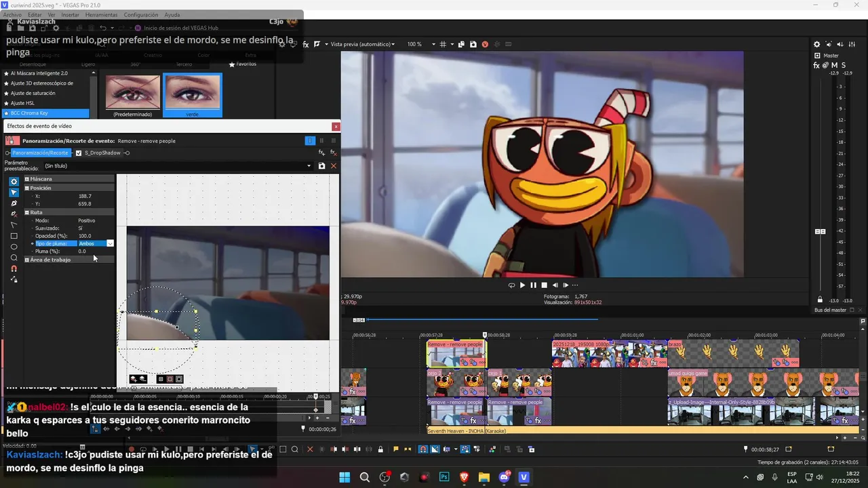This screenshot has width=868, height=488.
Task: Open the Parámetro preestablecido preset dropdown
Action: click(309, 166)
